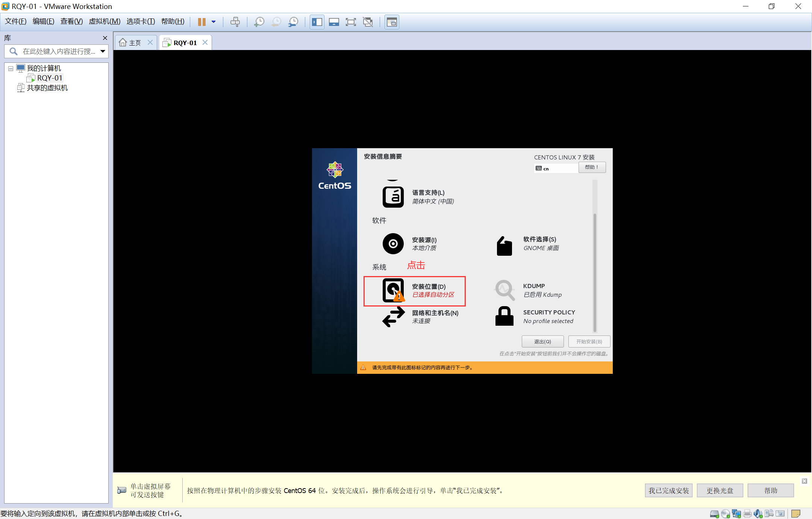Click the Send Ctrl+Alt+Del toolbar icon
Screen dimensions: 812x519
[235, 22]
